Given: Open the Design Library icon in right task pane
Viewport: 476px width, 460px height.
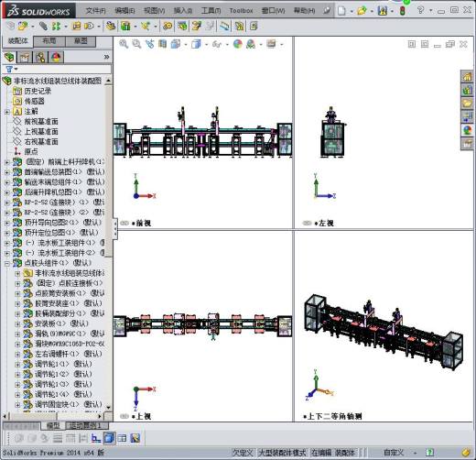Looking at the screenshot, I should (x=467, y=90).
